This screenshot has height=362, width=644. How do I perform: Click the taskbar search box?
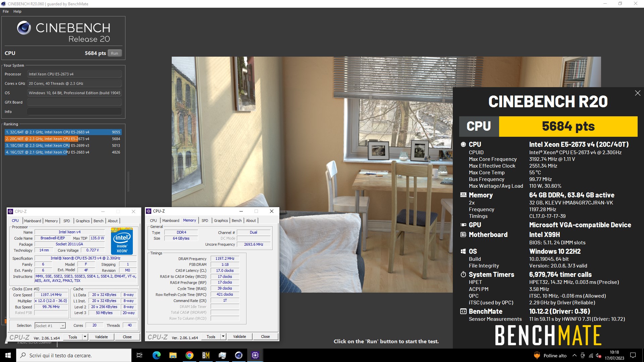click(74, 355)
